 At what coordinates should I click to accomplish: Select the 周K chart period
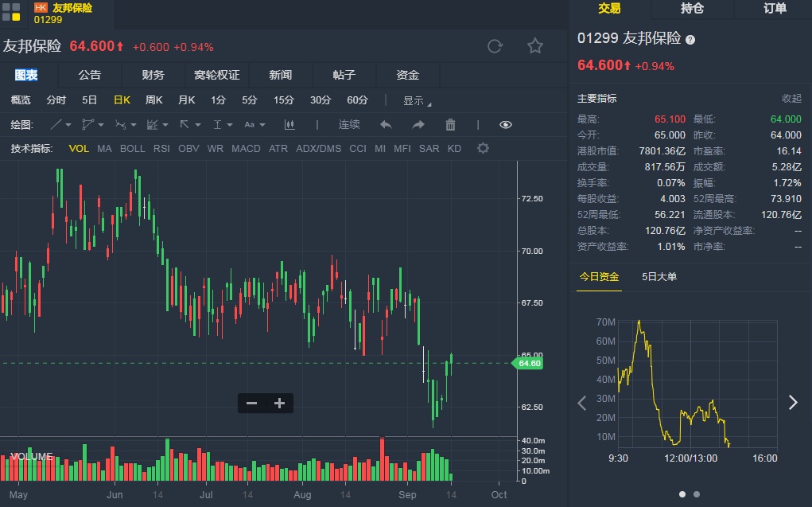153,100
